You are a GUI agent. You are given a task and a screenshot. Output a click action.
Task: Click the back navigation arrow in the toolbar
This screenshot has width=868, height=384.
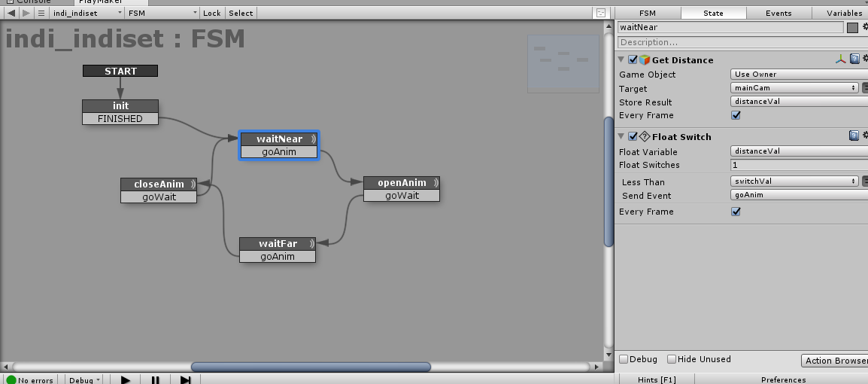pyautogui.click(x=11, y=13)
